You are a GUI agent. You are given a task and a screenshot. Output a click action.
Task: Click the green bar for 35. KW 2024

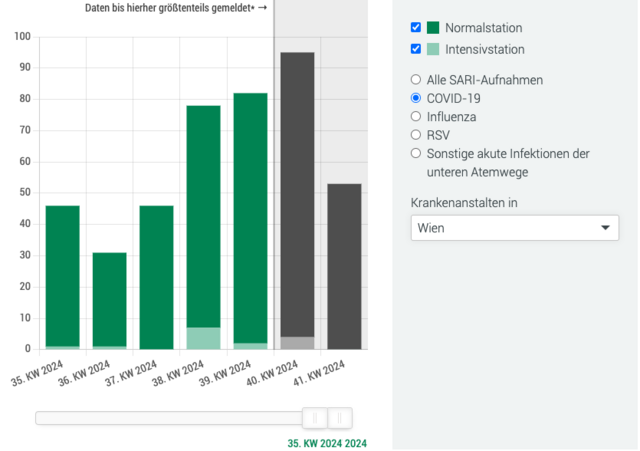click(x=62, y=276)
